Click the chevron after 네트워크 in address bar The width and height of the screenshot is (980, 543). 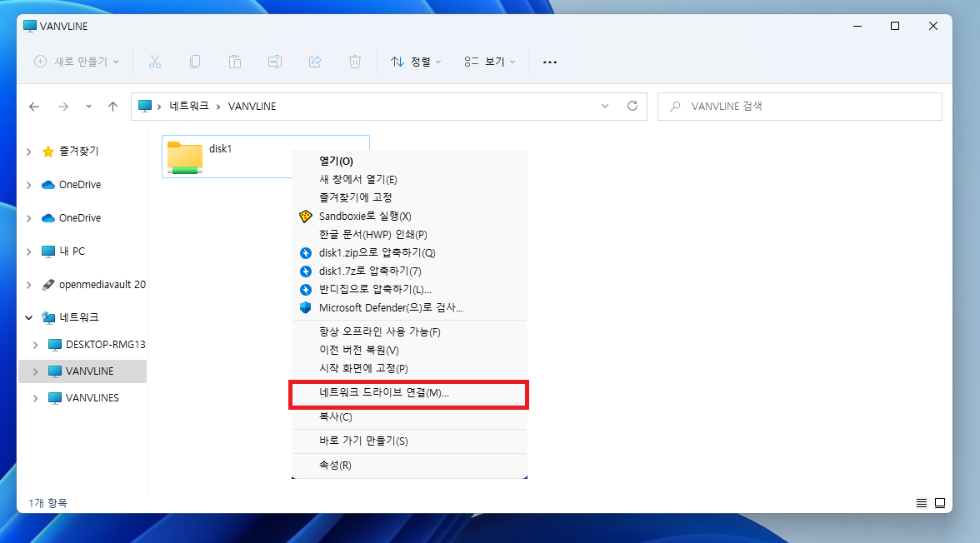coord(218,107)
